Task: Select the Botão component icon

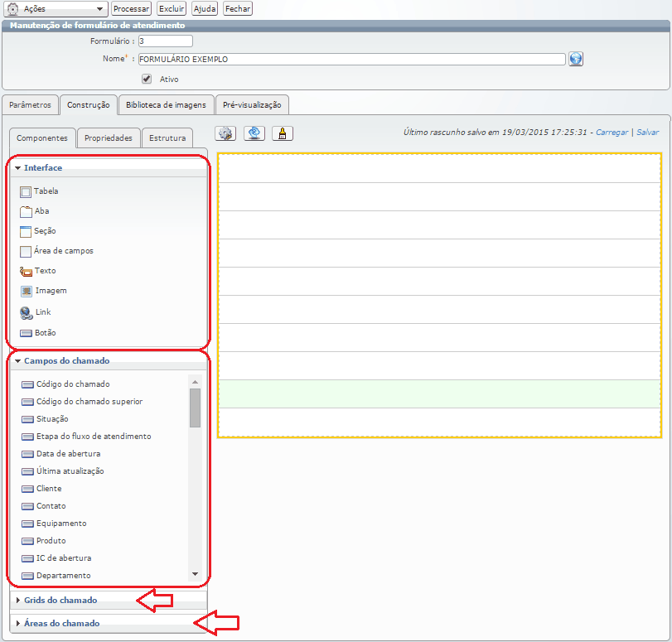Action: (26, 333)
